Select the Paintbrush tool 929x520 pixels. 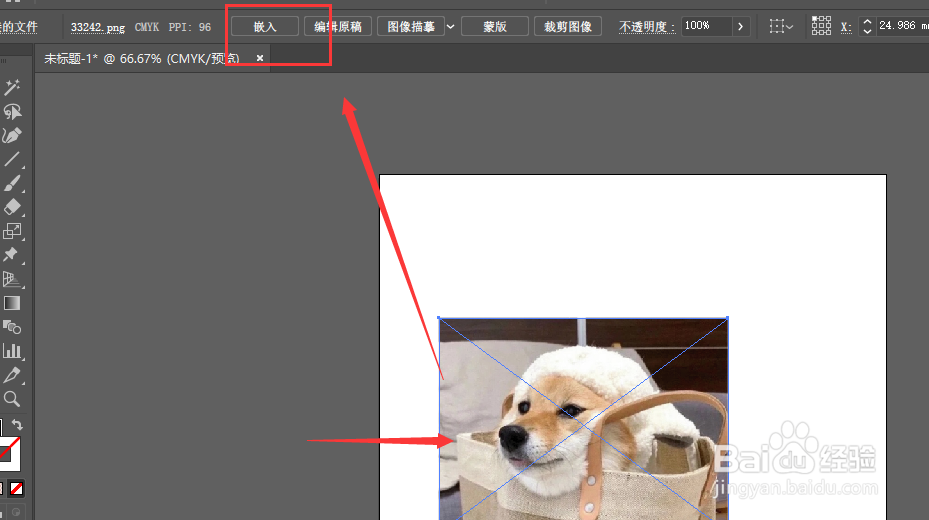click(12, 184)
